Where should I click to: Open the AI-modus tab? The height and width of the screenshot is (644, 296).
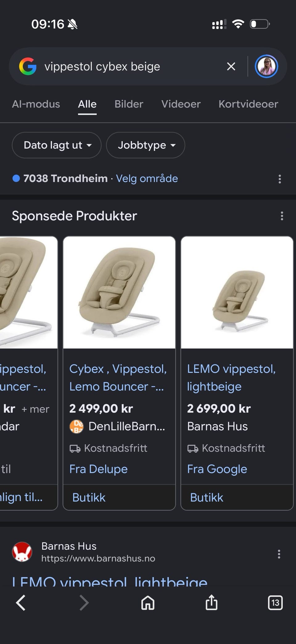pos(36,104)
